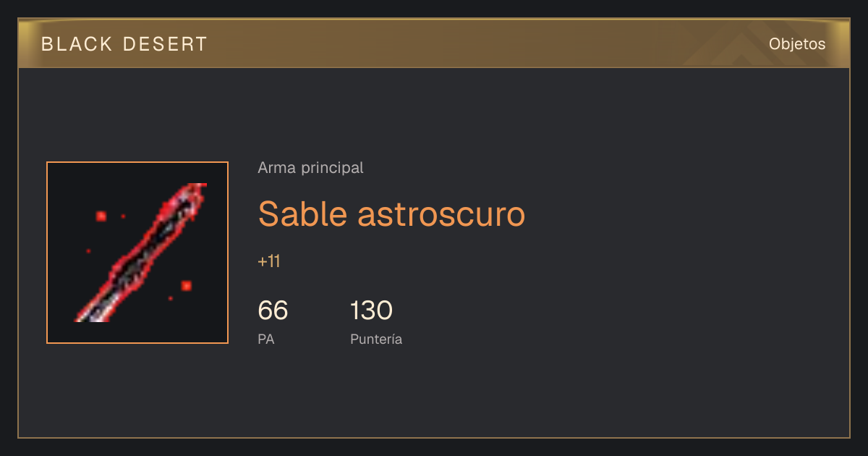Click the Sable astroscuro sword icon
Screen dimensions: 868x456
(137, 253)
